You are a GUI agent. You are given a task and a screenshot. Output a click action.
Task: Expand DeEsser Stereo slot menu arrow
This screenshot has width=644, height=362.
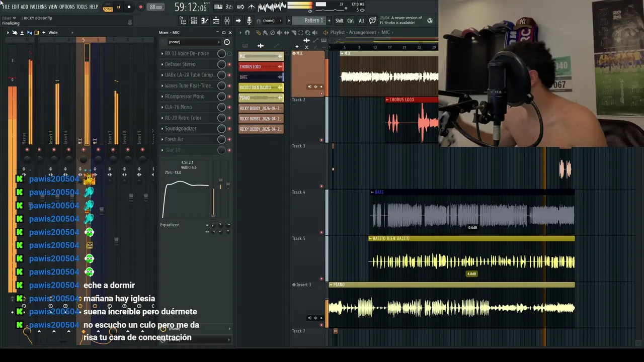coord(162,64)
